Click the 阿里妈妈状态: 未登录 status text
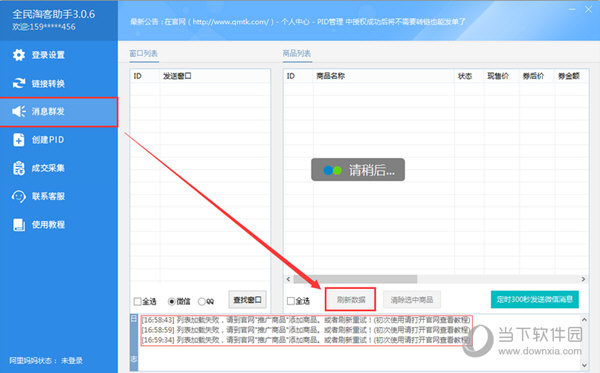The width and height of the screenshot is (600, 373). 46,360
